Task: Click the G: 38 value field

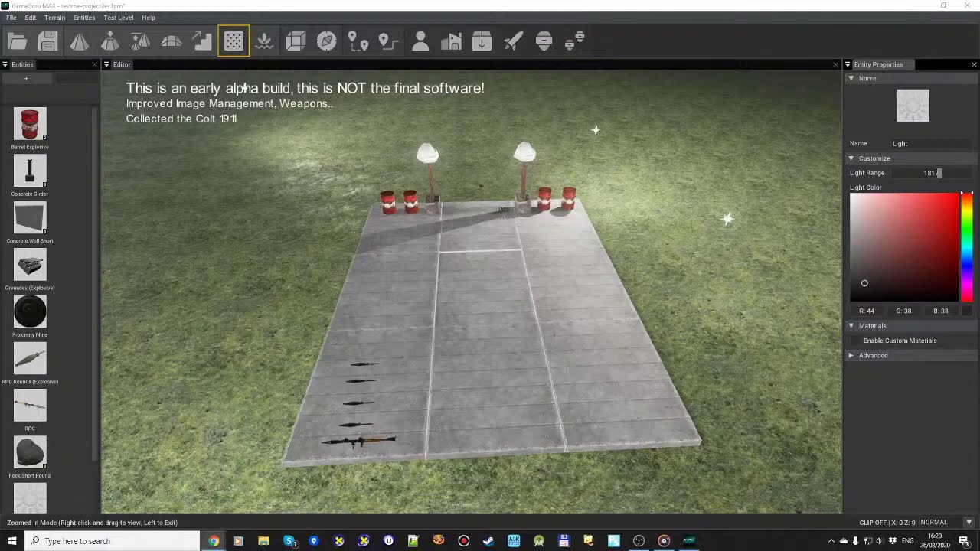Action: pyautogui.click(x=903, y=311)
